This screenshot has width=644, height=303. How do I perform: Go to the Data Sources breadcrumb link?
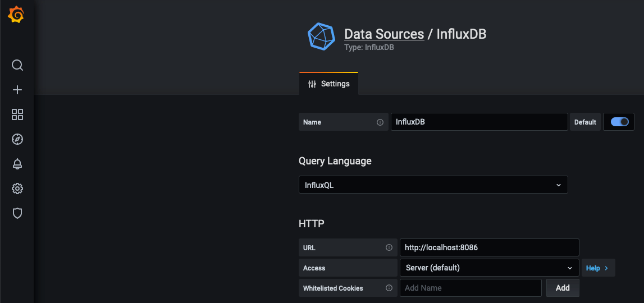[384, 34]
